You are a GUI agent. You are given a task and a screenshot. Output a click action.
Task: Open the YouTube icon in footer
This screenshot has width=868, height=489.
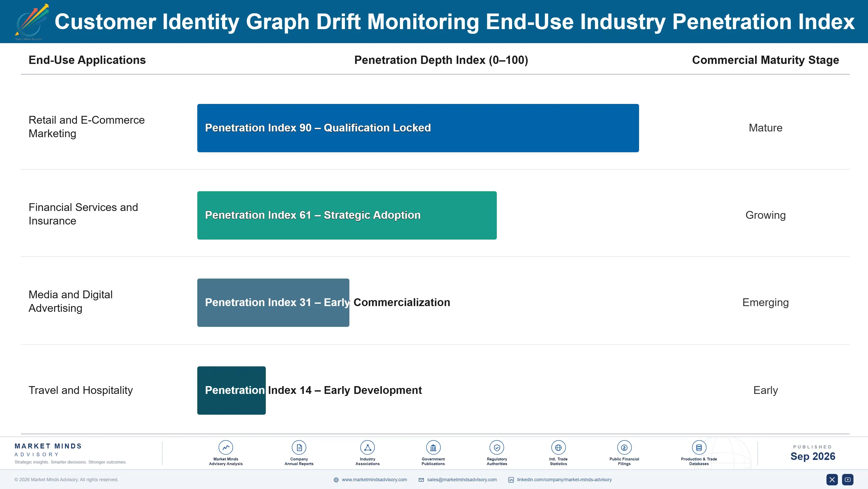[x=848, y=480]
